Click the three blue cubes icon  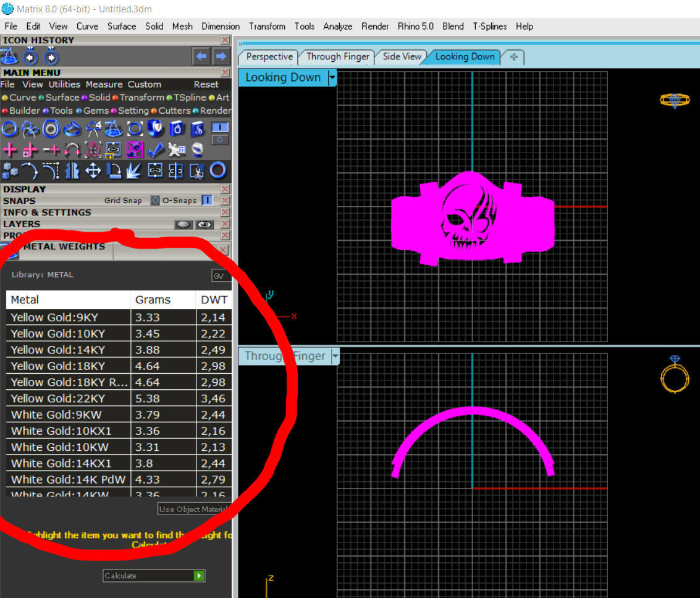(x=10, y=171)
